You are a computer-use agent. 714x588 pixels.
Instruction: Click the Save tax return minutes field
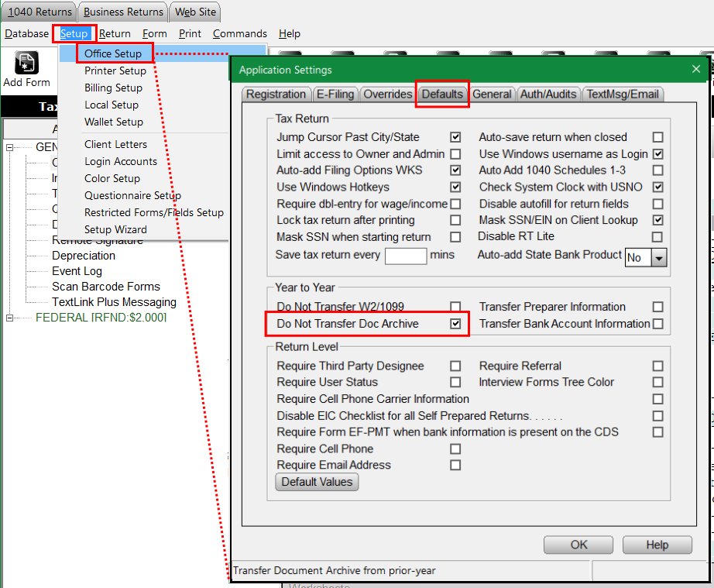tap(406, 256)
